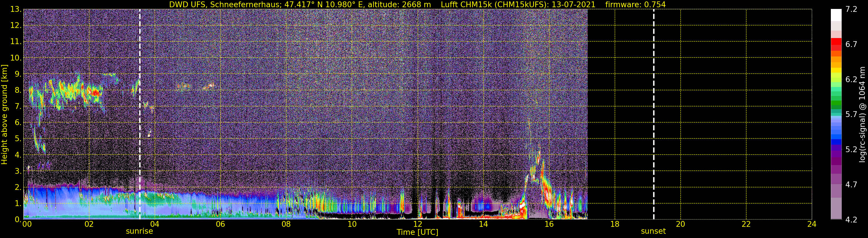Click the time axis tick label 10
This screenshot has height=238, width=868.
tap(352, 224)
